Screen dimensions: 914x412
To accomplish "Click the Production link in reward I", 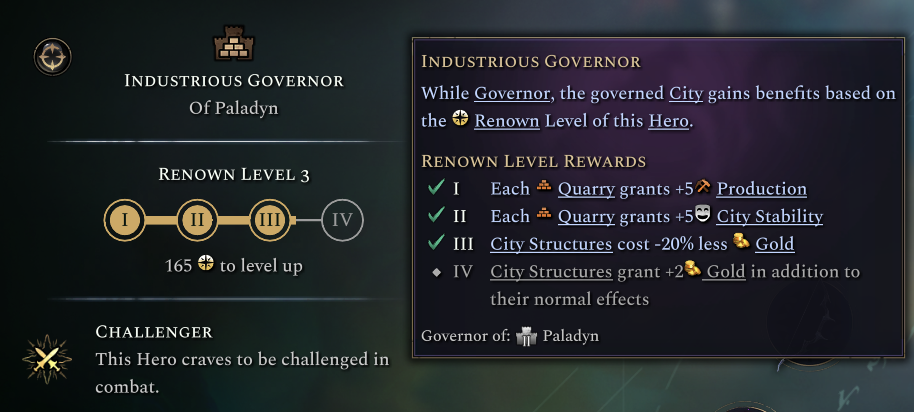I will [761, 188].
